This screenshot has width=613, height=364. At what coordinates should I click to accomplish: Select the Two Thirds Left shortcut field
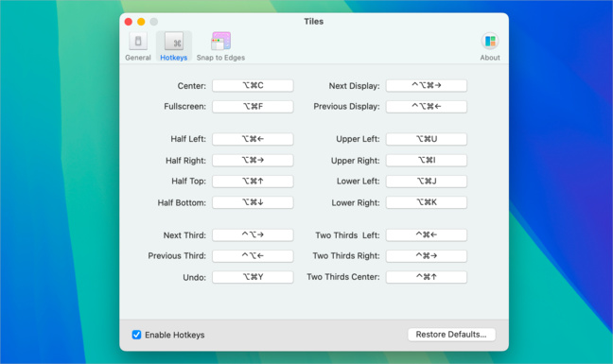pos(427,234)
